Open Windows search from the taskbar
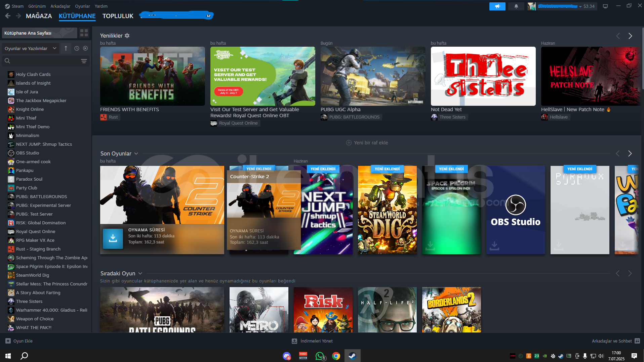The width and height of the screenshot is (644, 362). click(24, 356)
